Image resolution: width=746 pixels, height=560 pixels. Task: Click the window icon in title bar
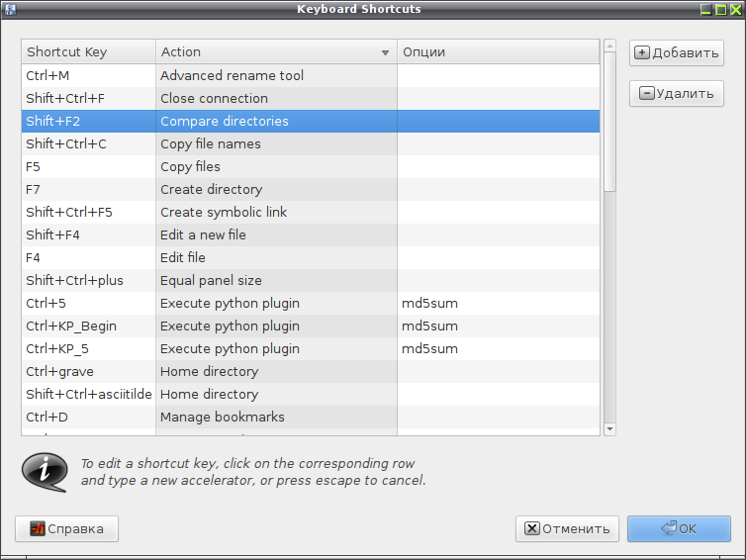click(10, 9)
